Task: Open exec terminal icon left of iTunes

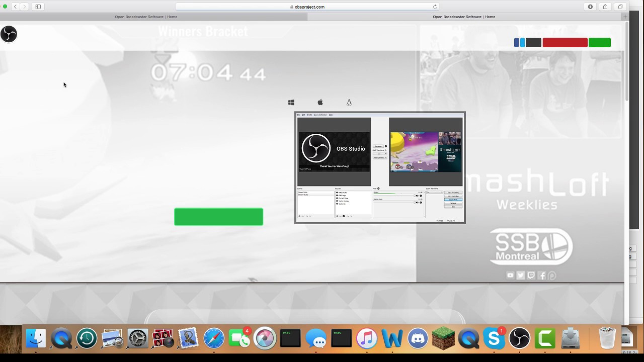Action: click(341, 338)
